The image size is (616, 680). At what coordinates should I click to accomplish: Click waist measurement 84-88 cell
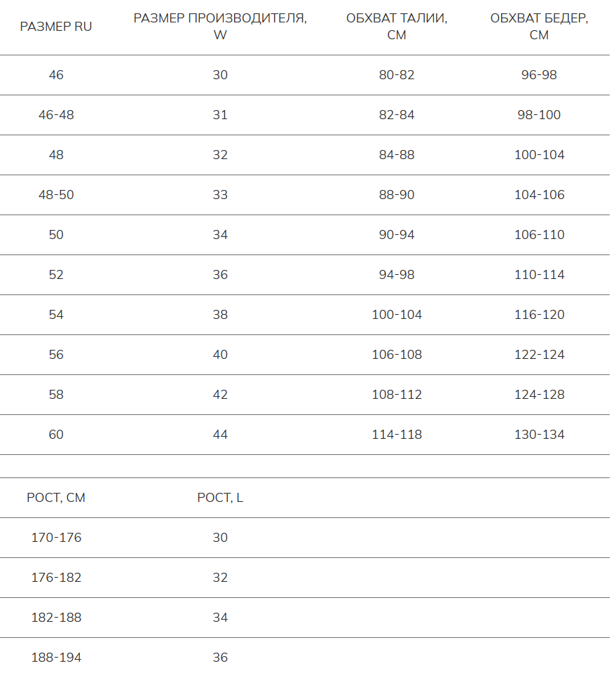pyautogui.click(x=396, y=155)
